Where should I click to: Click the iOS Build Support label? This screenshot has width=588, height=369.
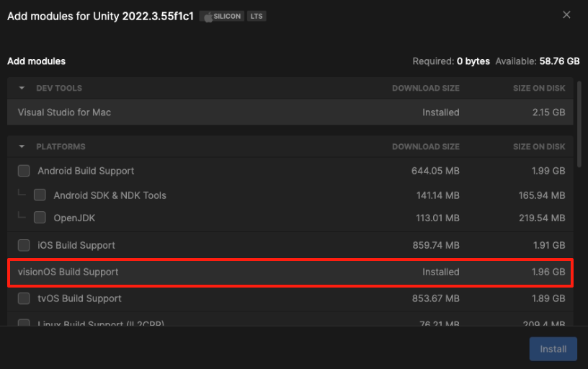(x=76, y=245)
